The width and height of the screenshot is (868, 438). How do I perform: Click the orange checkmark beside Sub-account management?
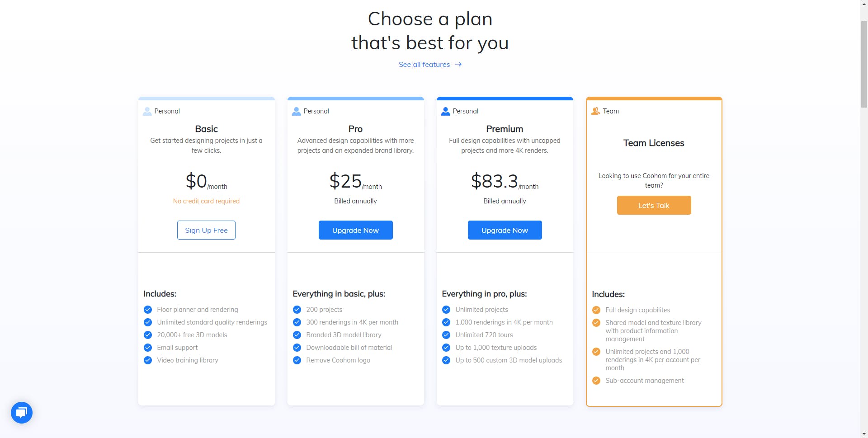[596, 380]
